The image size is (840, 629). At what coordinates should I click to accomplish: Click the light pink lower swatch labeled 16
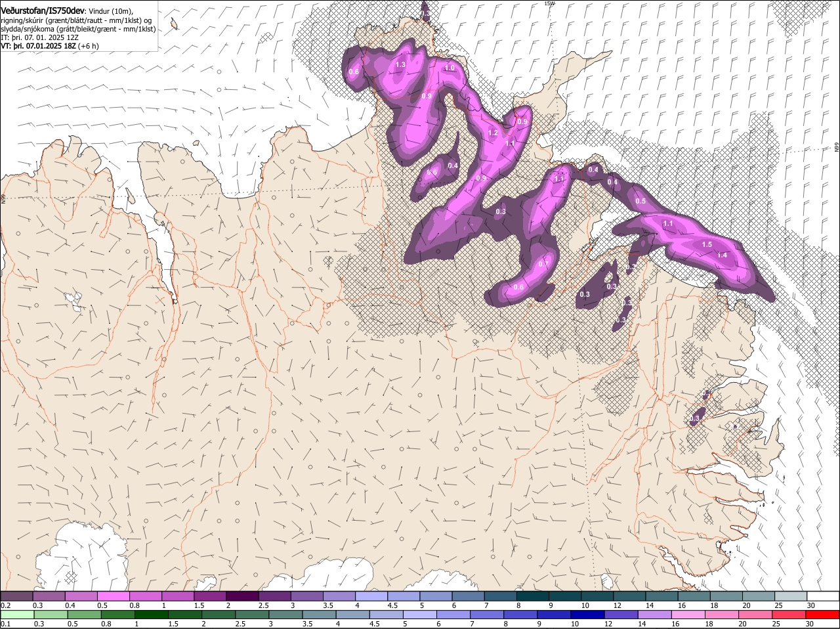point(688,615)
